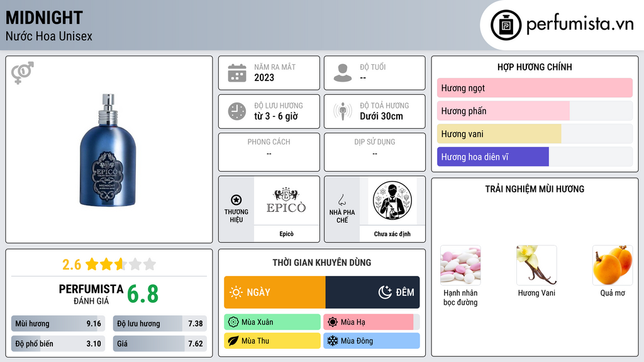Viewport: 644px width, 362px height.
Task: Select the Mùa Hạ season bar
Action: 372,322
